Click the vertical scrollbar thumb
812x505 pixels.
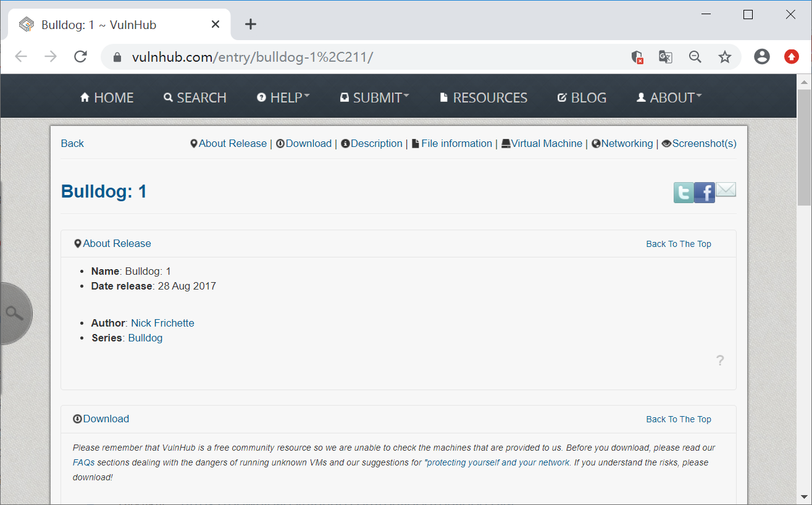click(x=805, y=147)
